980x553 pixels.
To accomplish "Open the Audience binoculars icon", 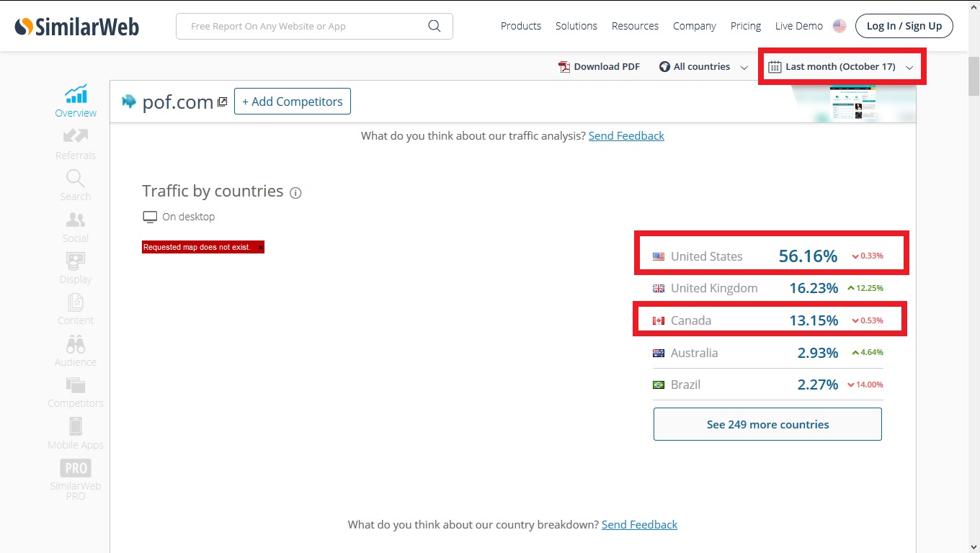I will click(76, 343).
